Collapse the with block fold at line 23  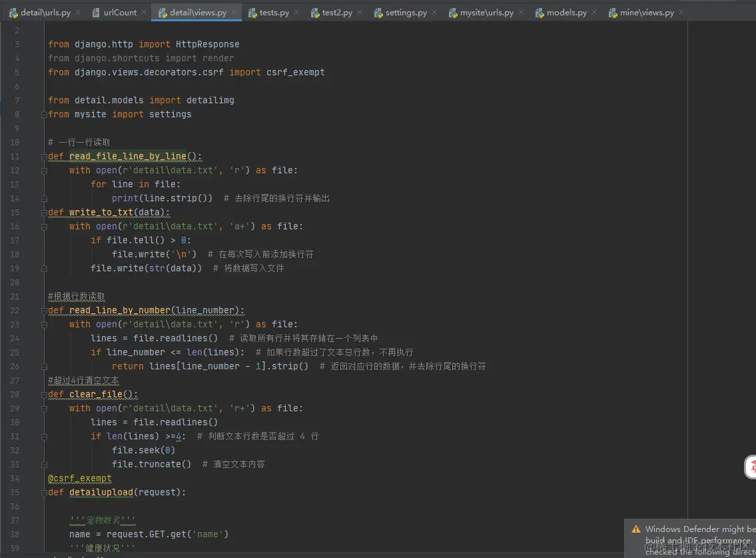pos(44,325)
